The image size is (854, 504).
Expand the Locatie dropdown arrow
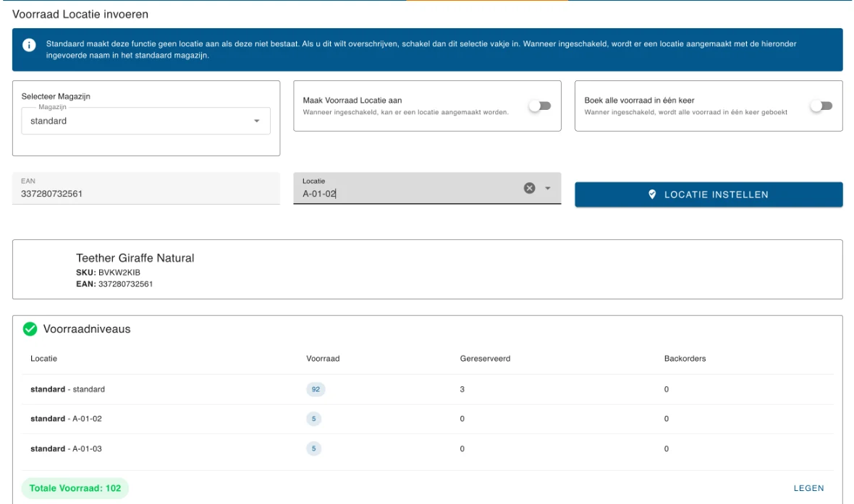click(548, 188)
